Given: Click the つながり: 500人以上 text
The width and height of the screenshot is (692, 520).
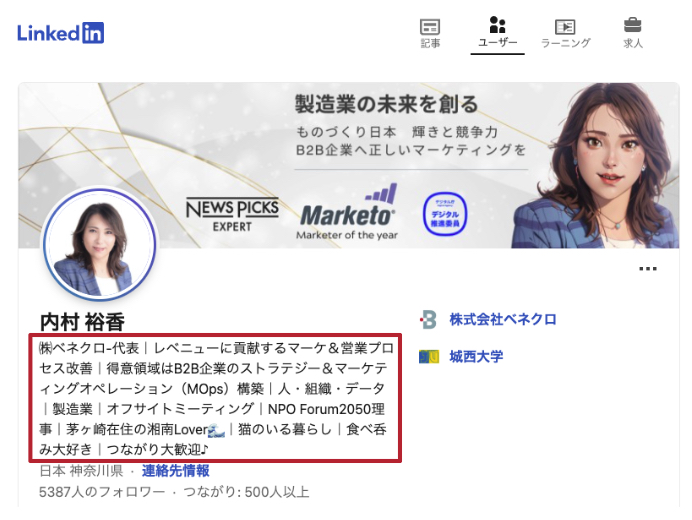Looking at the screenshot, I should click(x=246, y=492).
